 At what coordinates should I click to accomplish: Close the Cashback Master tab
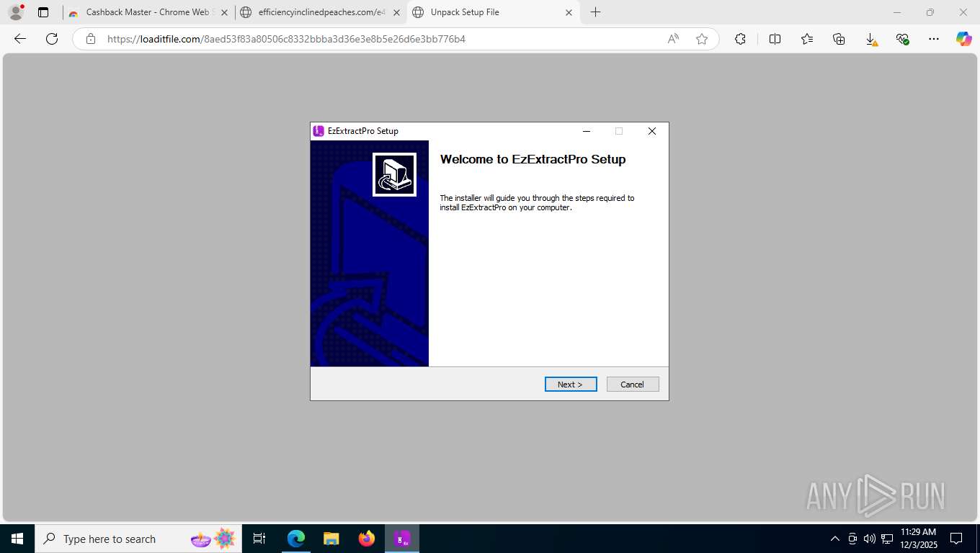[224, 12]
